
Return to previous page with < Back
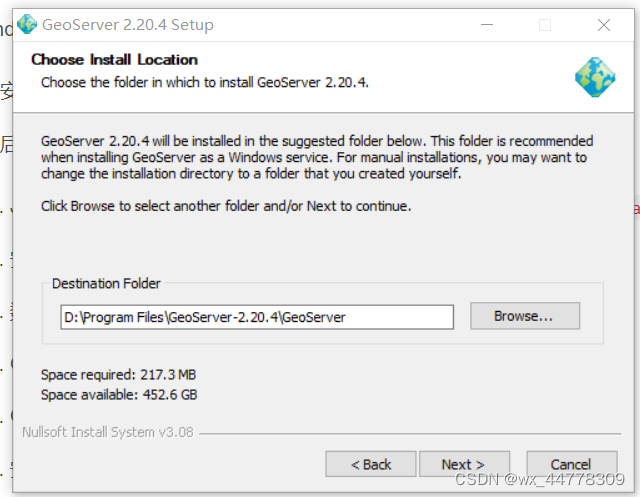click(371, 464)
